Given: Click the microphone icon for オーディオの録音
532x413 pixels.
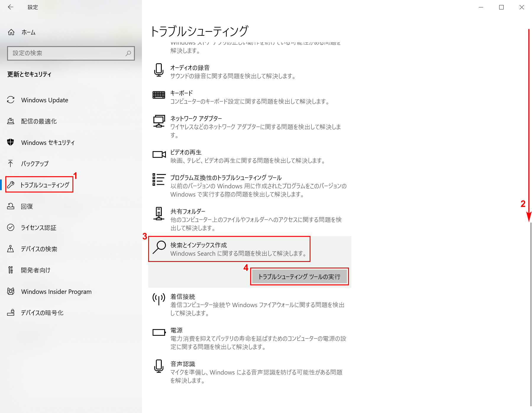Looking at the screenshot, I should 159,70.
